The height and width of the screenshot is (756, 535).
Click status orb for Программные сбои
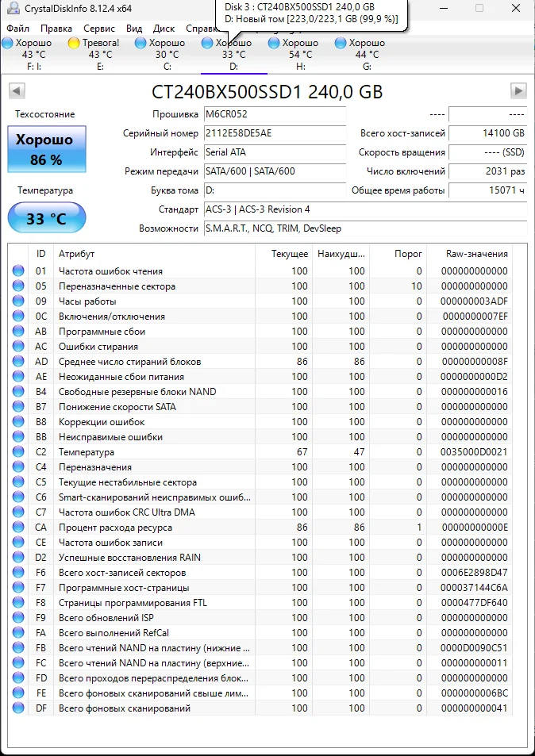point(18,332)
